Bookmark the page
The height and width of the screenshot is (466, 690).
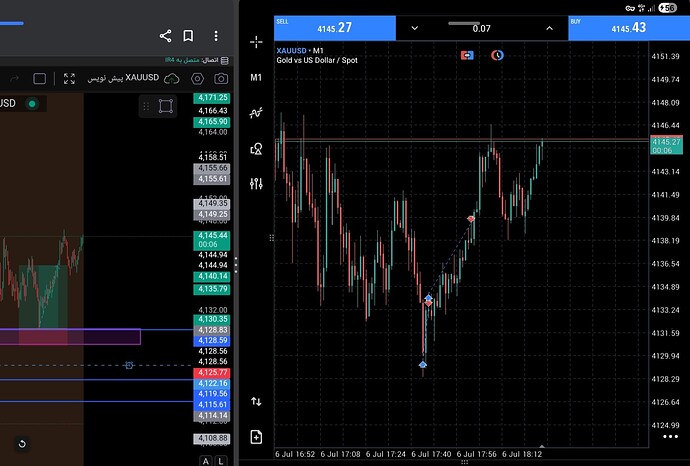[x=188, y=36]
